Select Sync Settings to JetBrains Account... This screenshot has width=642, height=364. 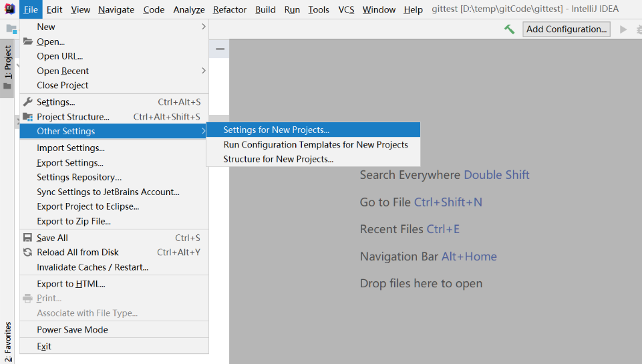tap(114, 192)
